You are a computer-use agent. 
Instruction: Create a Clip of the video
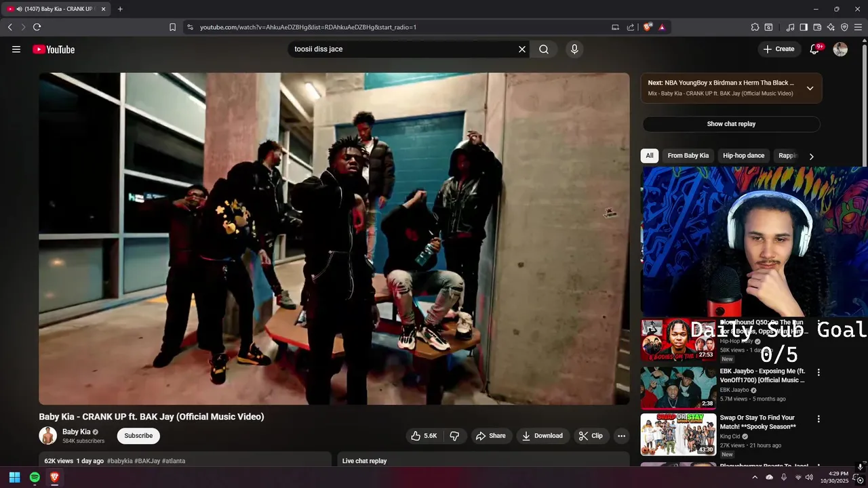tap(591, 436)
